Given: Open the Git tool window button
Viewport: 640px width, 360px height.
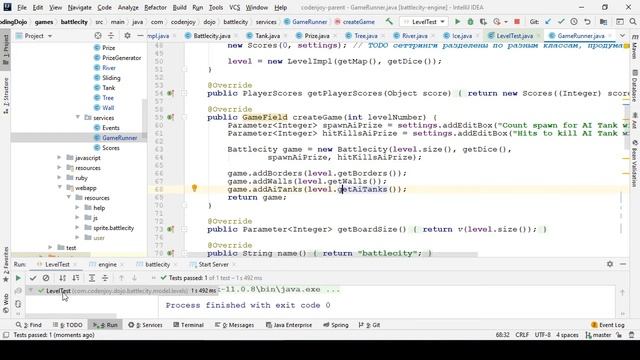Looking at the screenshot, I should pyautogui.click(x=369, y=325).
